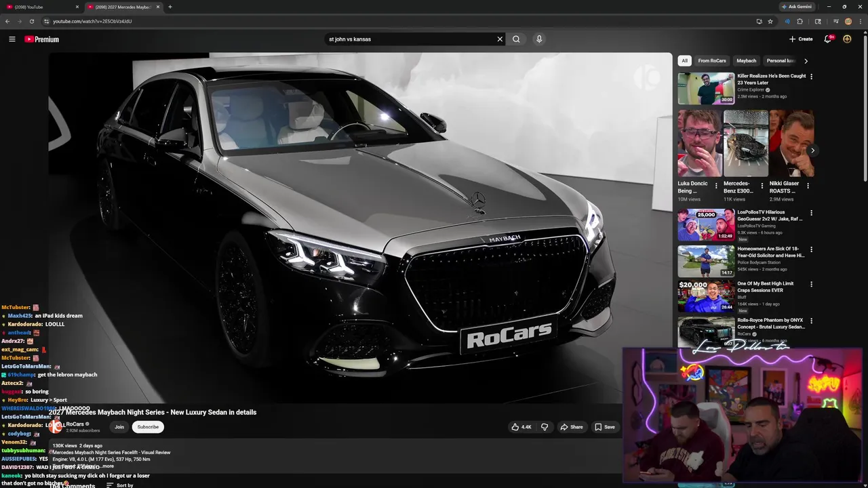The image size is (868, 488).
Task: Expand the description with '...more'
Action: pyautogui.click(x=106, y=466)
